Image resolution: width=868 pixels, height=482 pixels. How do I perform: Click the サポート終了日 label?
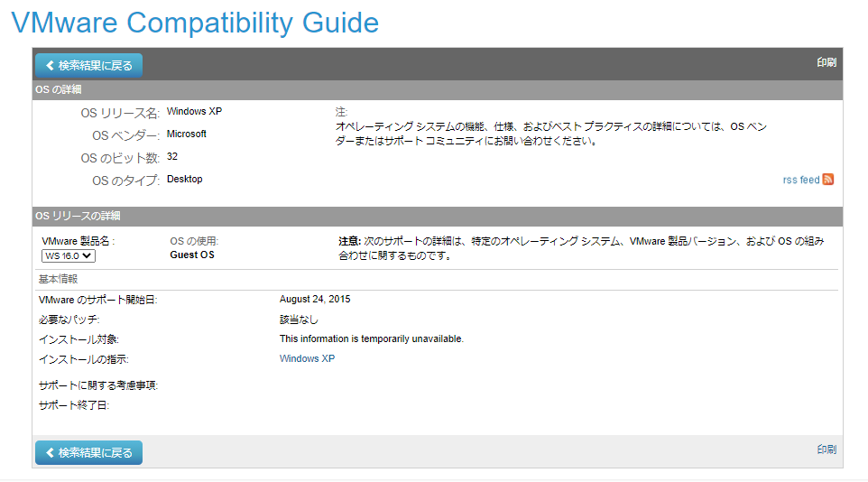[74, 405]
